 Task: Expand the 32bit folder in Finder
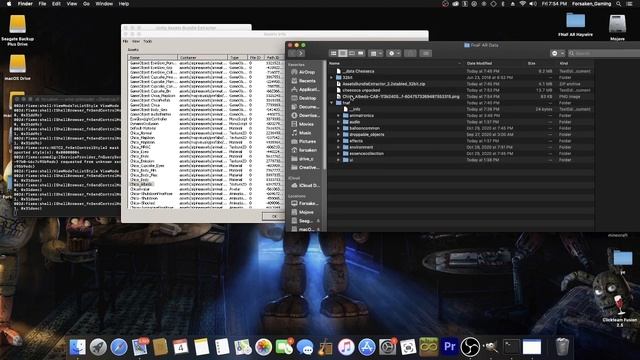pyautogui.click(x=332, y=78)
